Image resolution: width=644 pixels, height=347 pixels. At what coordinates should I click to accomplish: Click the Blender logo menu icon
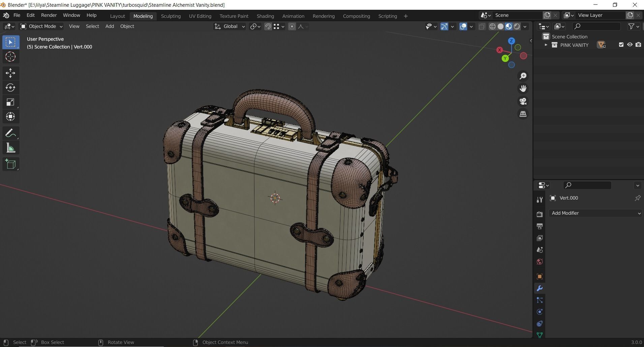[x=6, y=15]
